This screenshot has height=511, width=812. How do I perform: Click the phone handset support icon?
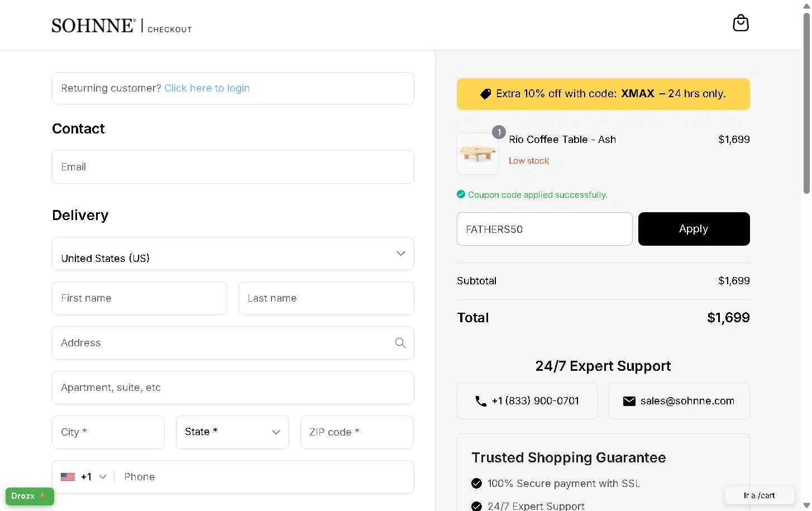click(481, 401)
